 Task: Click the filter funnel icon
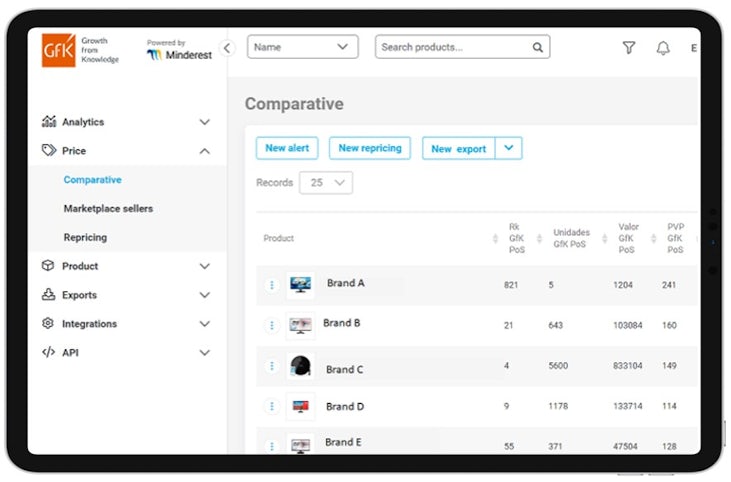point(628,47)
